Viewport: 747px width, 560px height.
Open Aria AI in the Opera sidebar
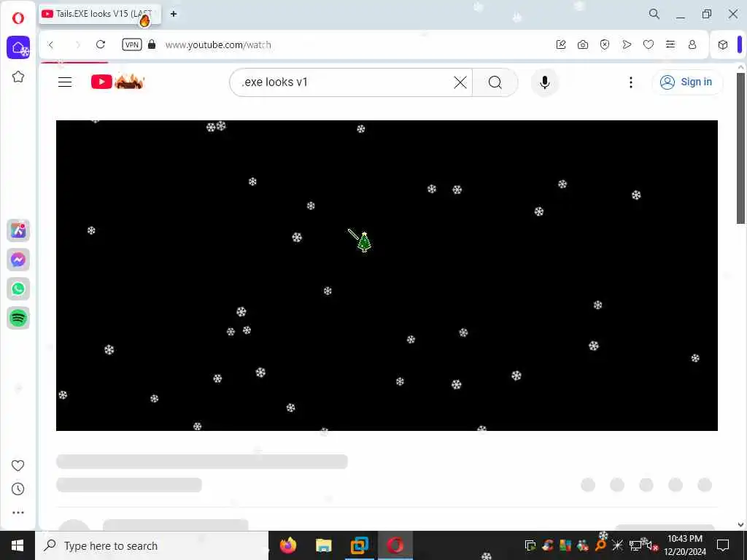pyautogui.click(x=18, y=230)
